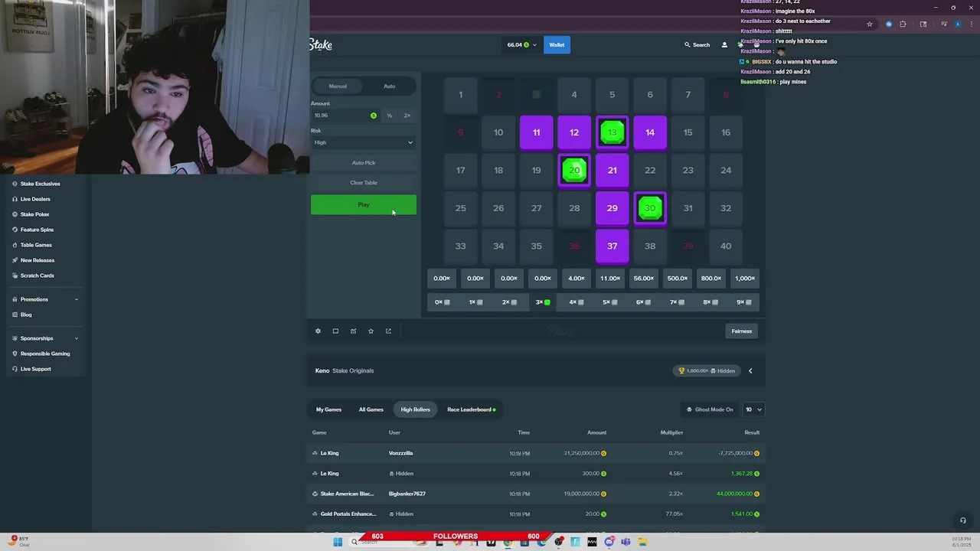Deselect Keno tile 21
The height and width of the screenshot is (551, 980).
coord(612,170)
